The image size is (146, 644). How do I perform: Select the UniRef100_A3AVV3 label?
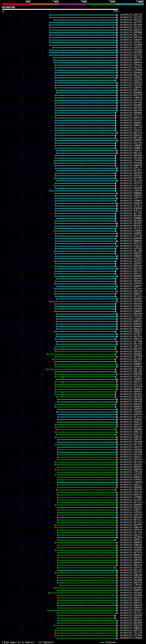click(131, 40)
